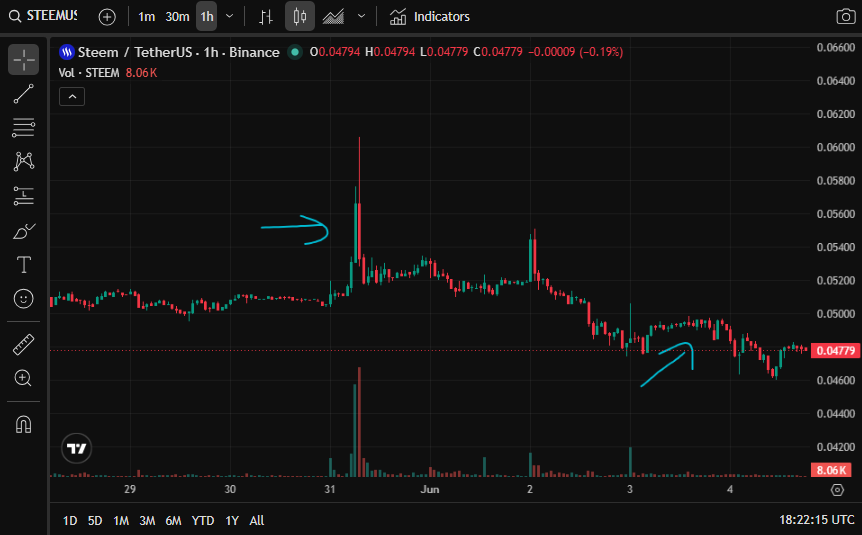Select the brush drawing tool
The width and height of the screenshot is (862, 535).
pos(24,231)
